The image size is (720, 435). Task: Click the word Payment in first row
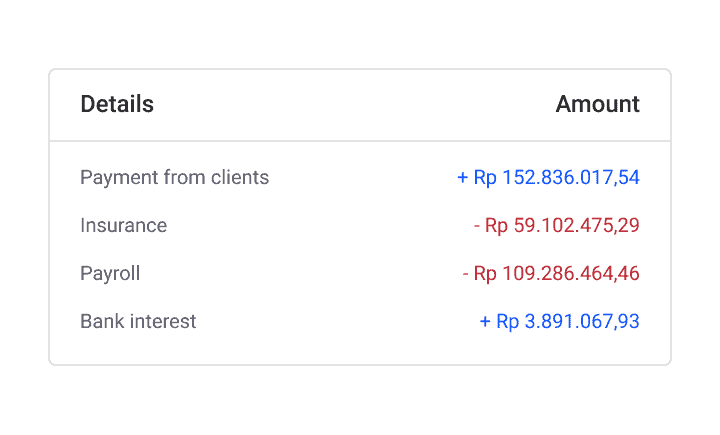point(119,178)
